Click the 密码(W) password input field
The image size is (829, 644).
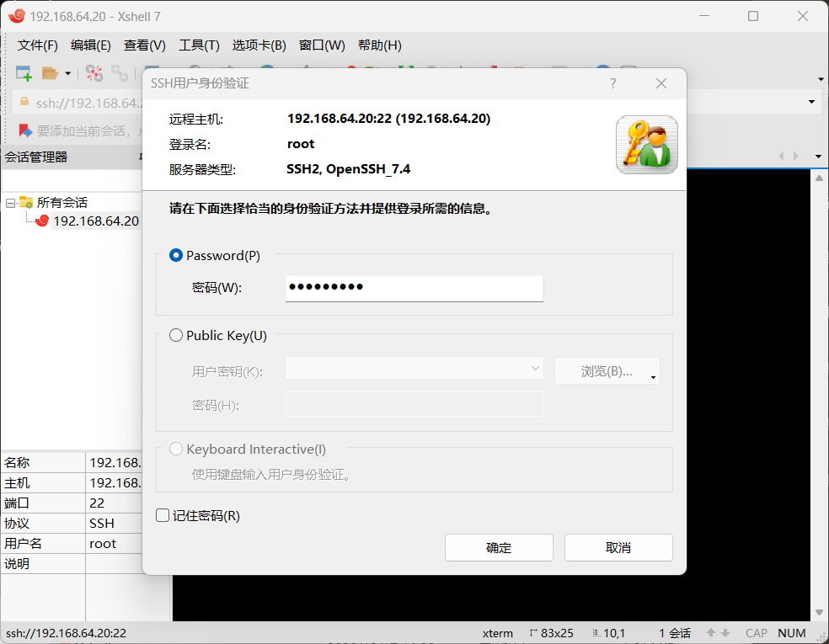point(414,288)
